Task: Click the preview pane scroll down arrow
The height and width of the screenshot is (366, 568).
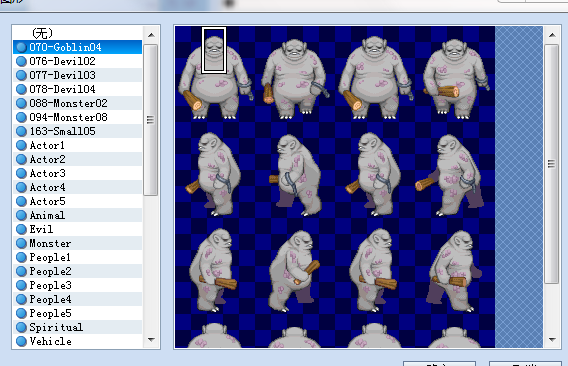Action: pyautogui.click(x=552, y=340)
